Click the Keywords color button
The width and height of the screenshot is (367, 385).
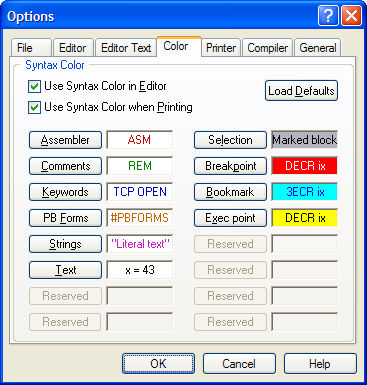[65, 192]
